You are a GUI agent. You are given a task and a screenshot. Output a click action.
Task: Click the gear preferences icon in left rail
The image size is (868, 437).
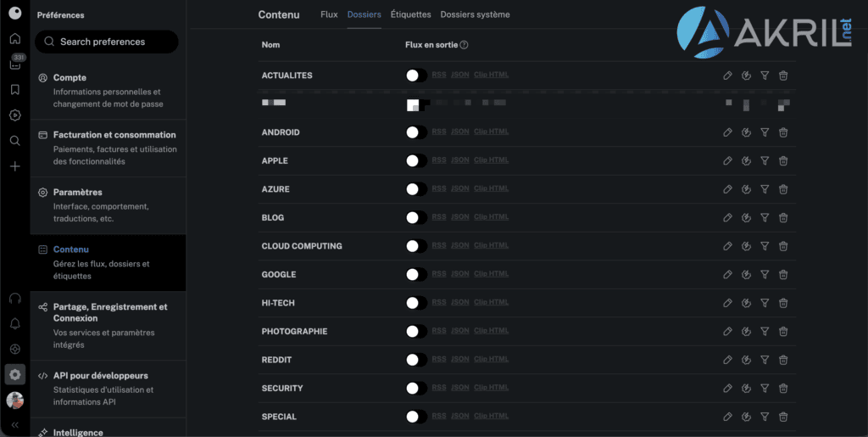15,374
